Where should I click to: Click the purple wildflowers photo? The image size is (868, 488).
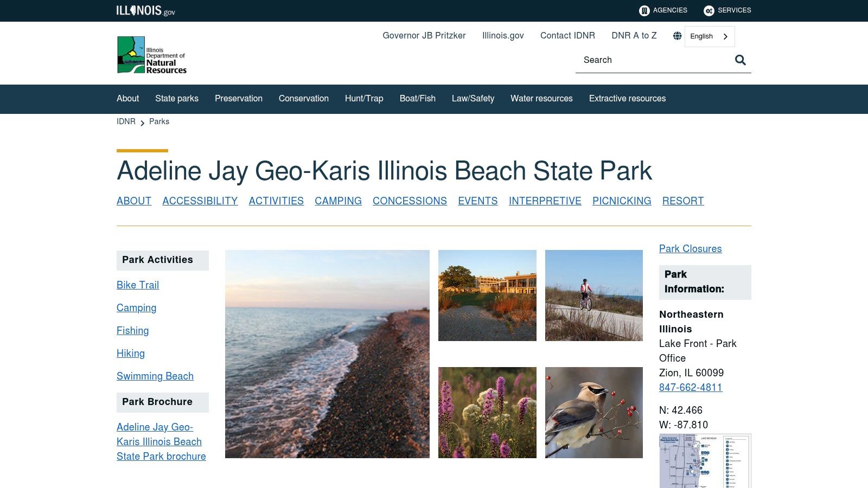tap(487, 413)
